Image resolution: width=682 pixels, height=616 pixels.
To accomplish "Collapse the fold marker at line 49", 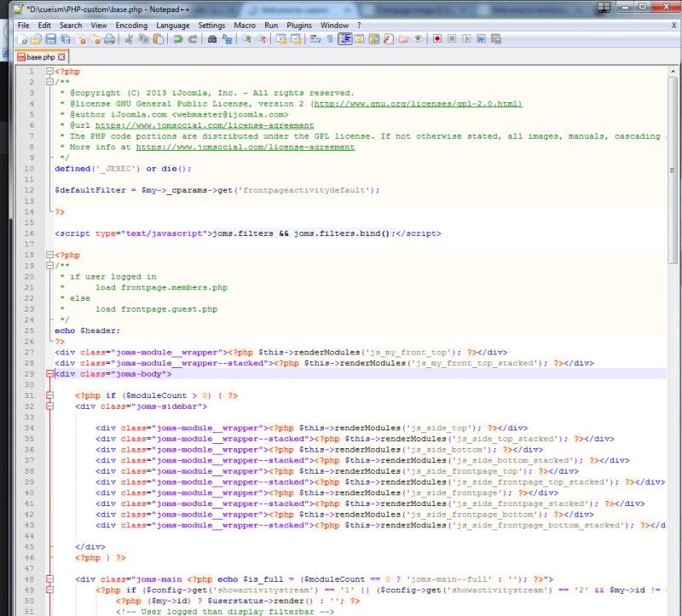I will (49, 590).
